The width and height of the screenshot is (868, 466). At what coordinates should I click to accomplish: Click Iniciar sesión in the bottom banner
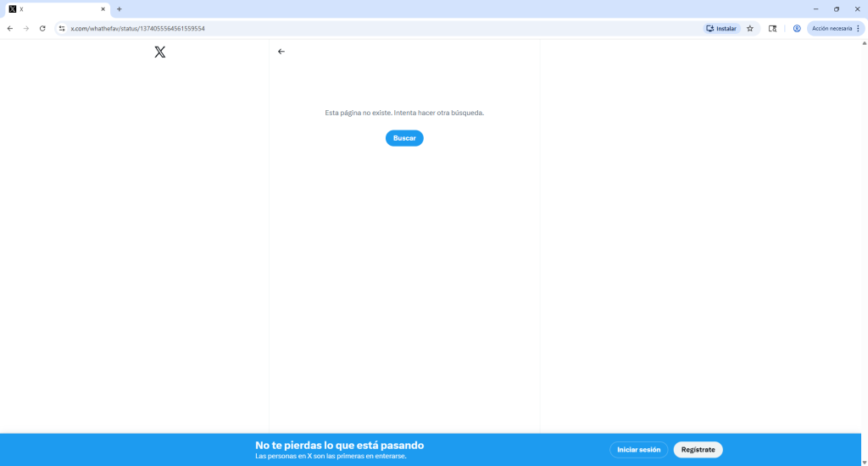638,450
